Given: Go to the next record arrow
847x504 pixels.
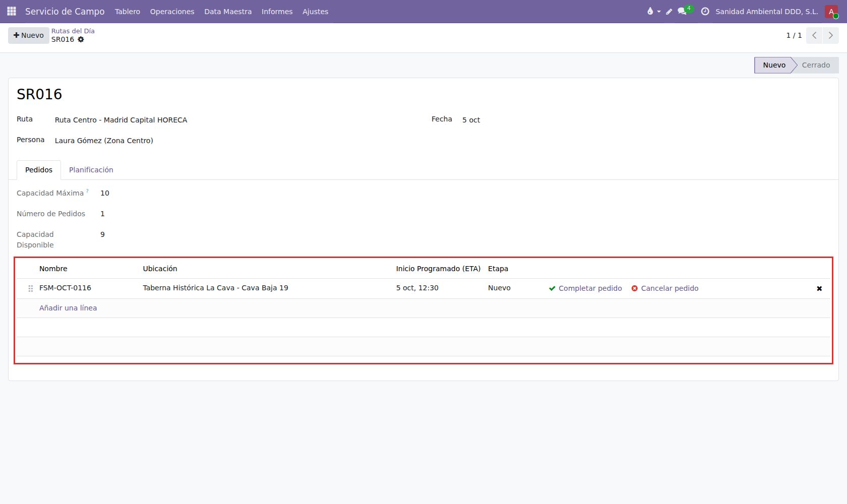Looking at the screenshot, I should [x=830, y=35].
